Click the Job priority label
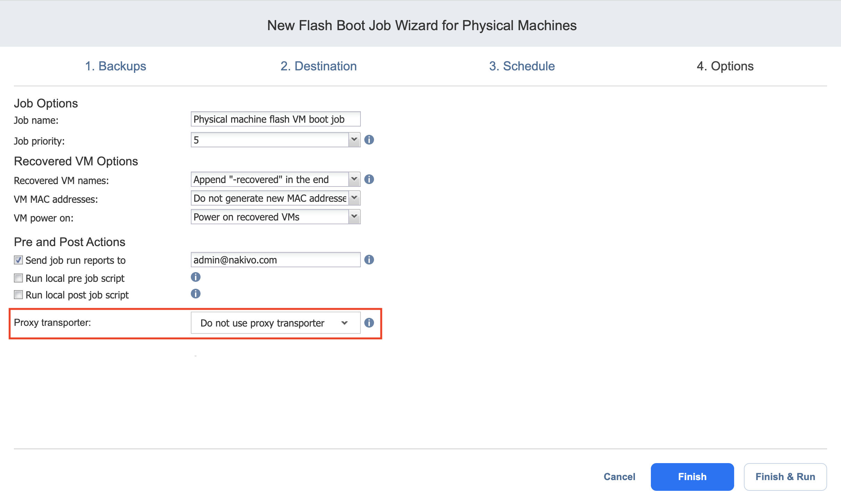 point(39,141)
